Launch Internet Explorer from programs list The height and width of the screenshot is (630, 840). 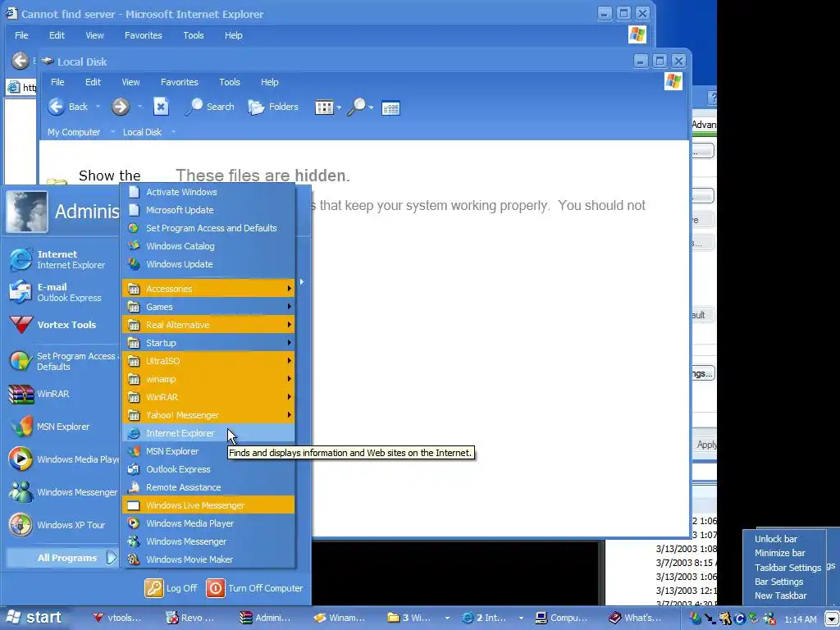click(208, 433)
